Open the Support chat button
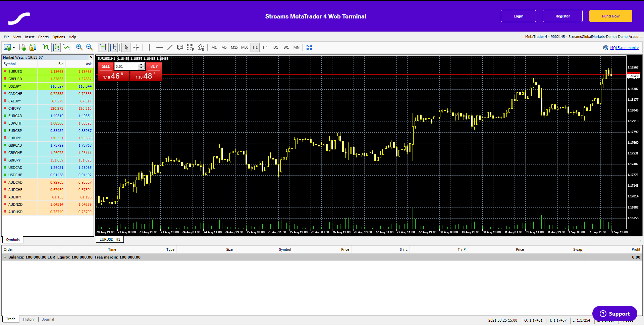The height and width of the screenshot is (326, 644). tap(614, 314)
